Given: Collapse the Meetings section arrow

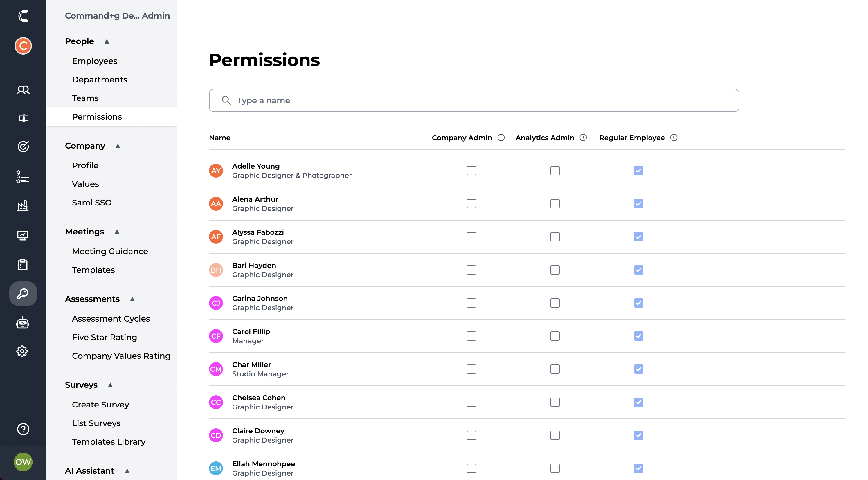Looking at the screenshot, I should [117, 232].
